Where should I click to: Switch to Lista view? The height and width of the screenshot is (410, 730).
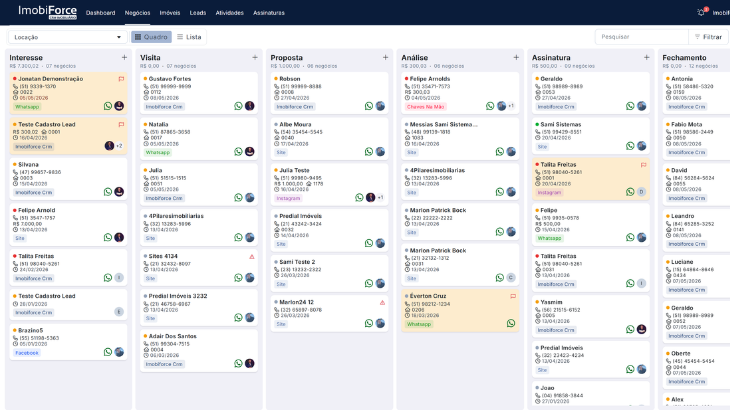coord(189,37)
